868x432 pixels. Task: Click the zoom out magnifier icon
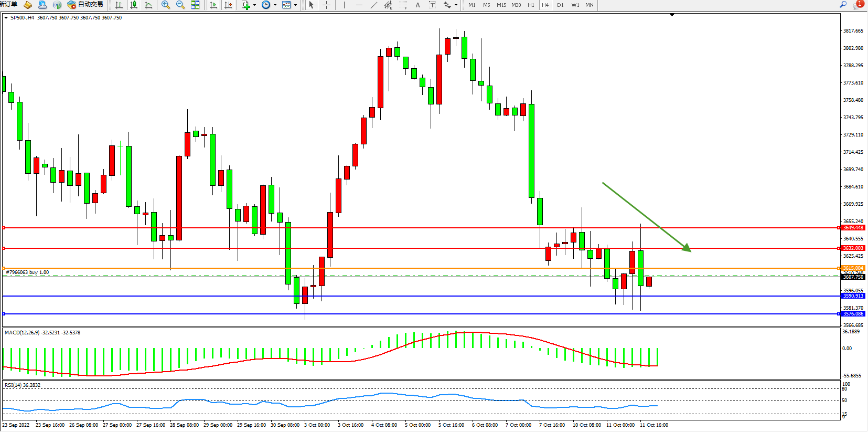click(x=180, y=5)
